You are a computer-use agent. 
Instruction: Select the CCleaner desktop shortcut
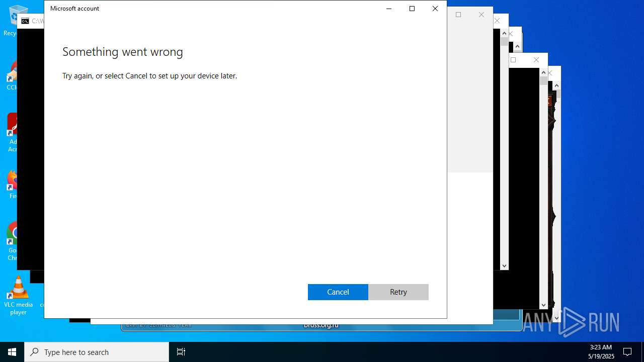click(12, 76)
